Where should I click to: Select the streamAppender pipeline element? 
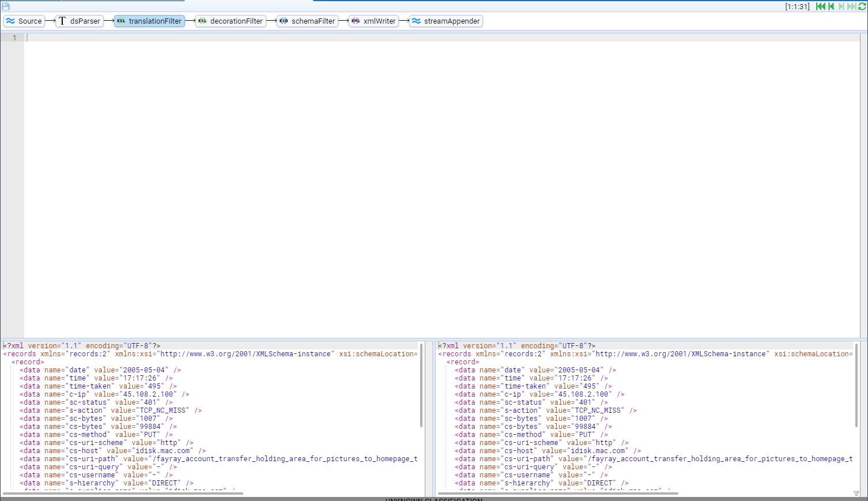(x=446, y=21)
